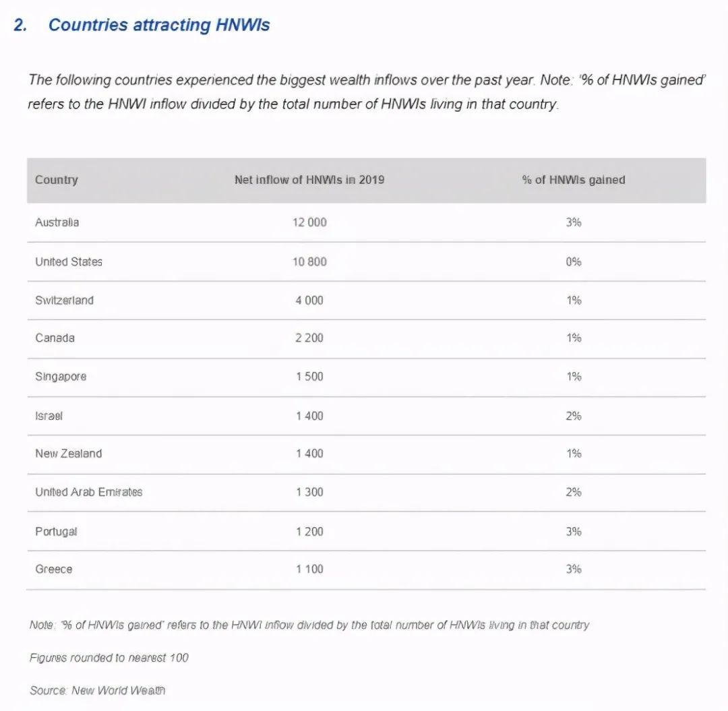
Task: Select the 10 800 inflow figure
Action: coord(309,261)
